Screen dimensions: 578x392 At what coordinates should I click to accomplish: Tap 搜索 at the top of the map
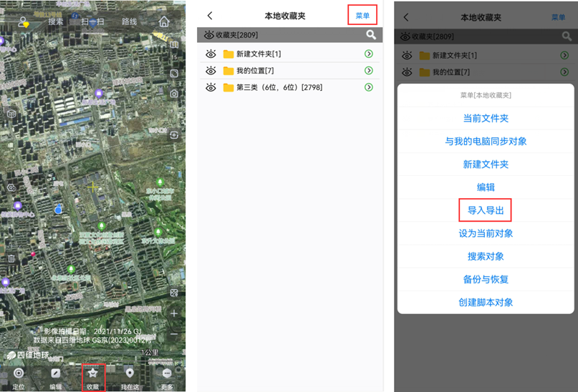tap(56, 21)
